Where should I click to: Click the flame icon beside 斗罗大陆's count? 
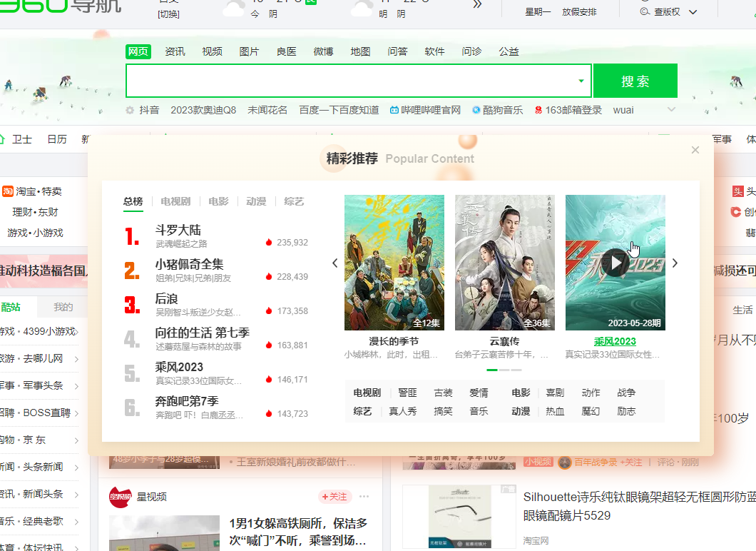270,242
